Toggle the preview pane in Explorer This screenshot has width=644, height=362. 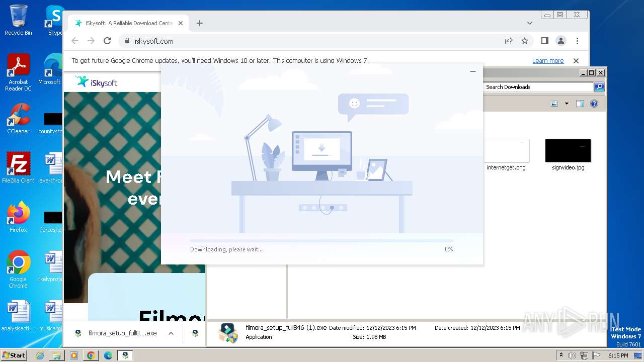pos(580,104)
